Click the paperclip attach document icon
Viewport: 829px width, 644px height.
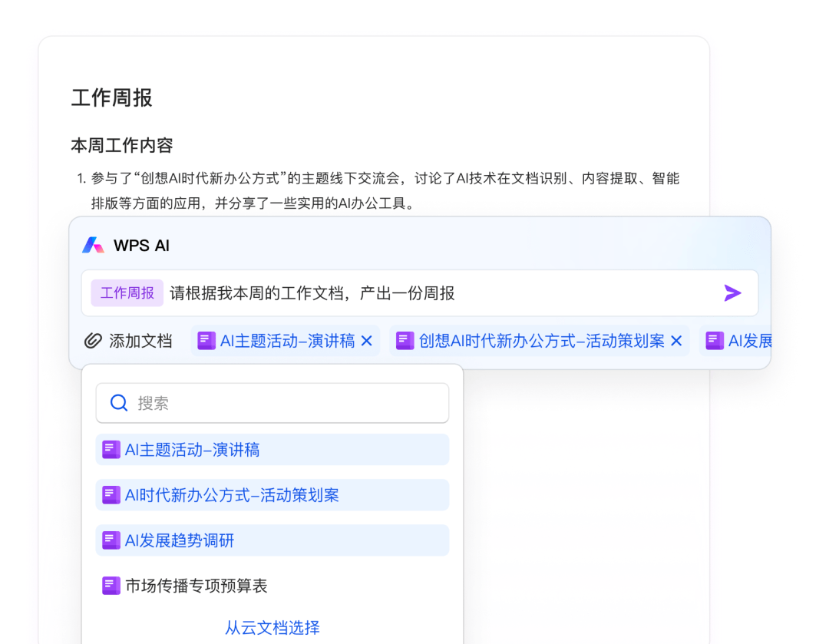tap(94, 341)
